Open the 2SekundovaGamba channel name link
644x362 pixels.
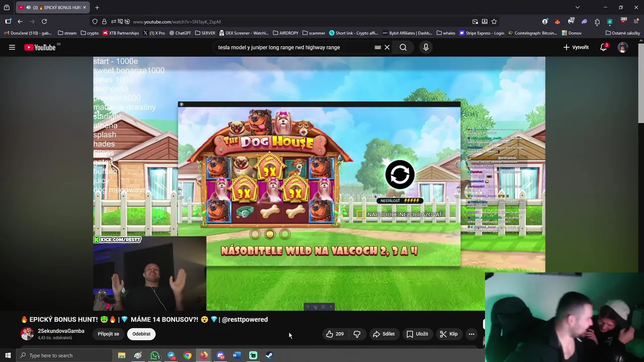[x=61, y=331]
